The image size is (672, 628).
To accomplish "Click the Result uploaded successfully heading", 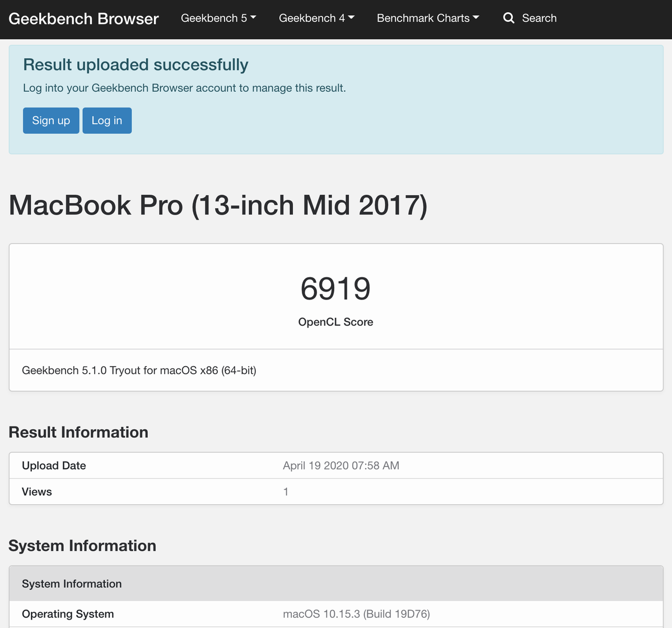I will click(136, 65).
